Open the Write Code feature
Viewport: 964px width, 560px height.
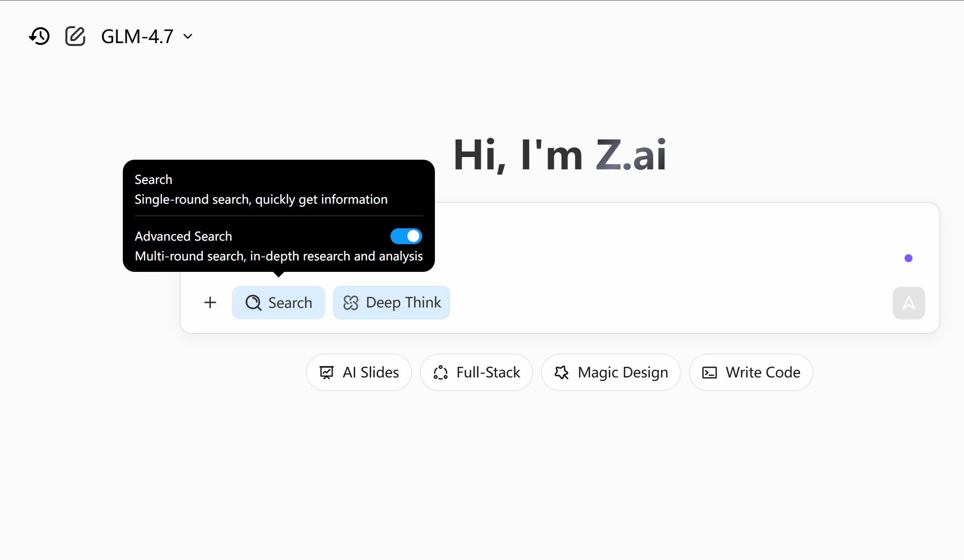click(x=751, y=372)
